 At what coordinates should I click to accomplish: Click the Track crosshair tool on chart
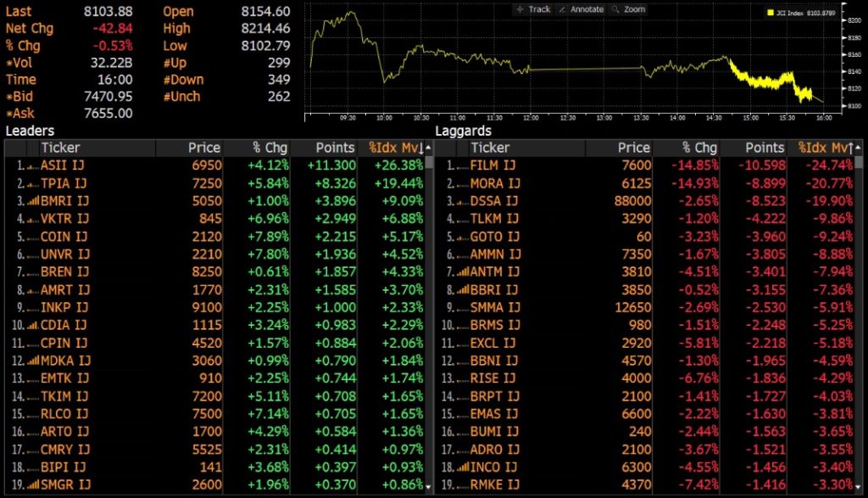[x=532, y=9]
